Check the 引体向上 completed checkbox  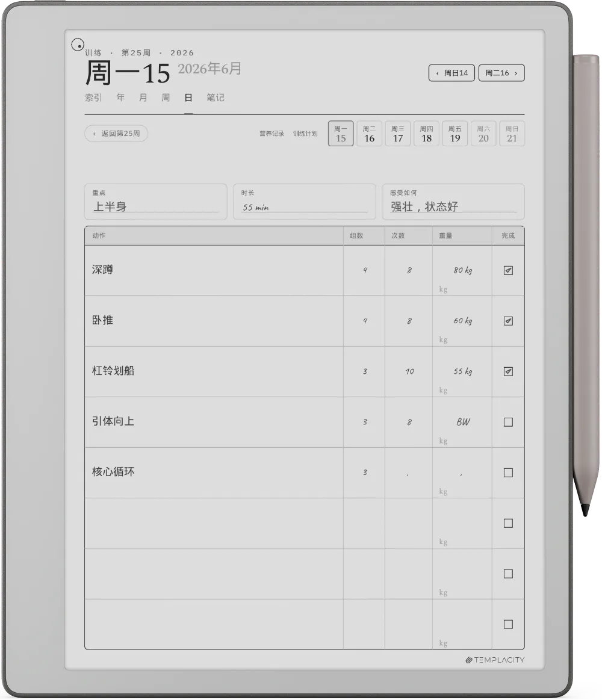tap(508, 422)
